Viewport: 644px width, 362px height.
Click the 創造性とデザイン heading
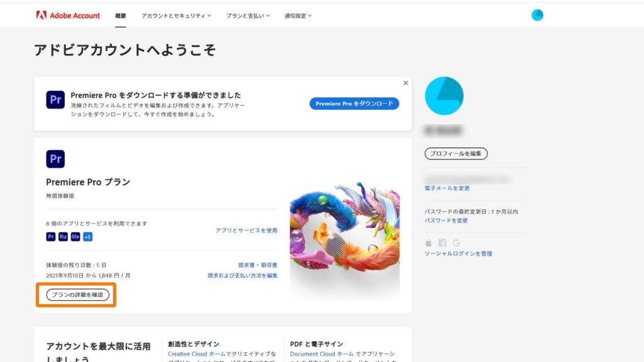tap(194, 344)
